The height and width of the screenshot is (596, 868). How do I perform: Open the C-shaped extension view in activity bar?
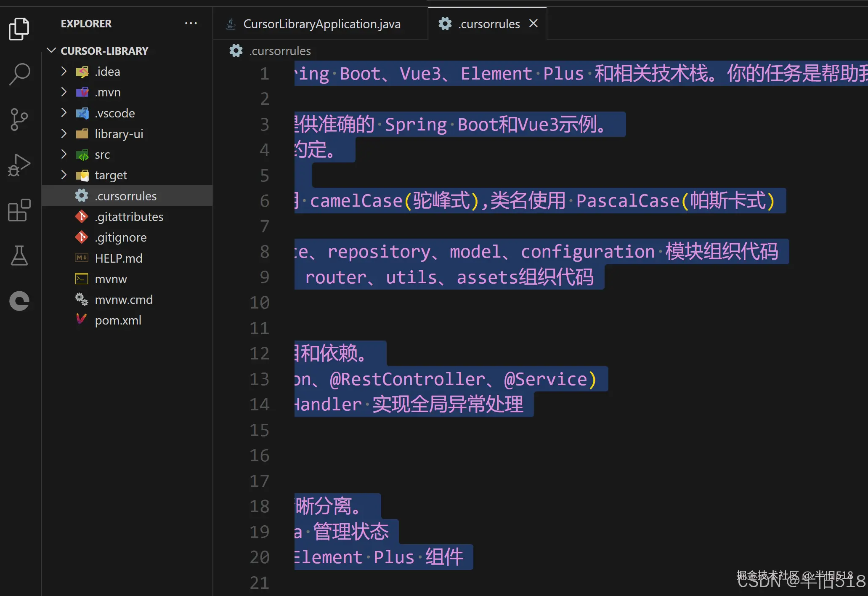coord(19,301)
